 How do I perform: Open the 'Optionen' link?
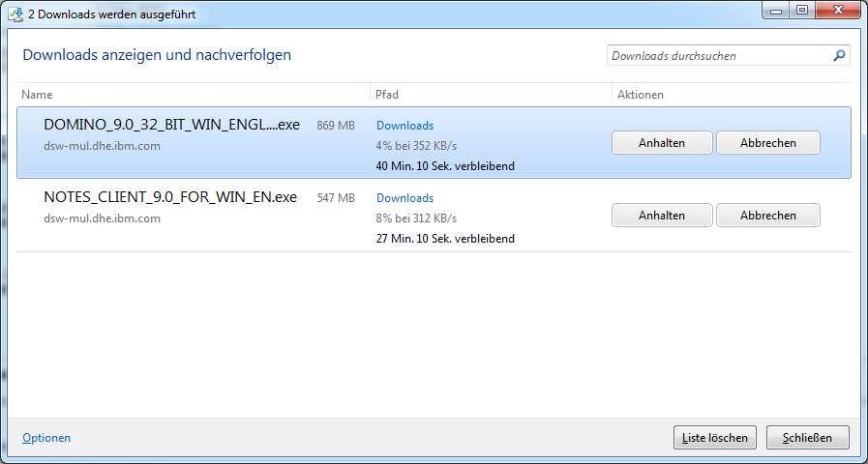click(46, 438)
